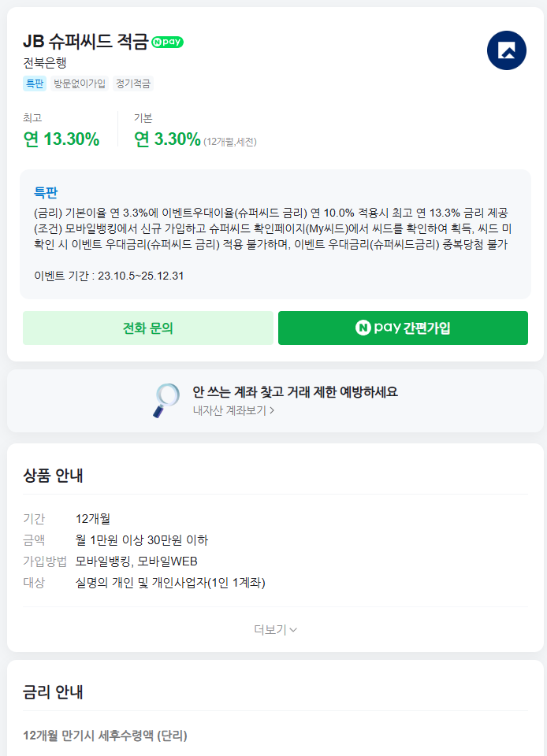Screen dimensions: 547x756
Task: Click the chevron next to 더보기
Action: click(x=292, y=628)
